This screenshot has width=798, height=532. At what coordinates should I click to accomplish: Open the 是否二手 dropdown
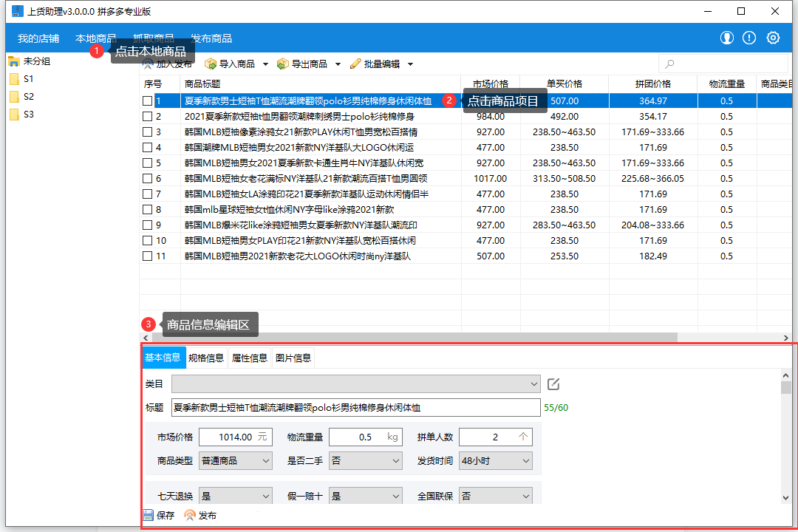click(x=366, y=461)
